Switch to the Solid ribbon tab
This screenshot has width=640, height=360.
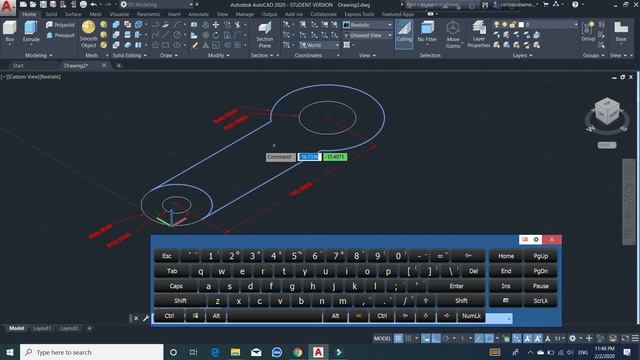(x=51, y=14)
